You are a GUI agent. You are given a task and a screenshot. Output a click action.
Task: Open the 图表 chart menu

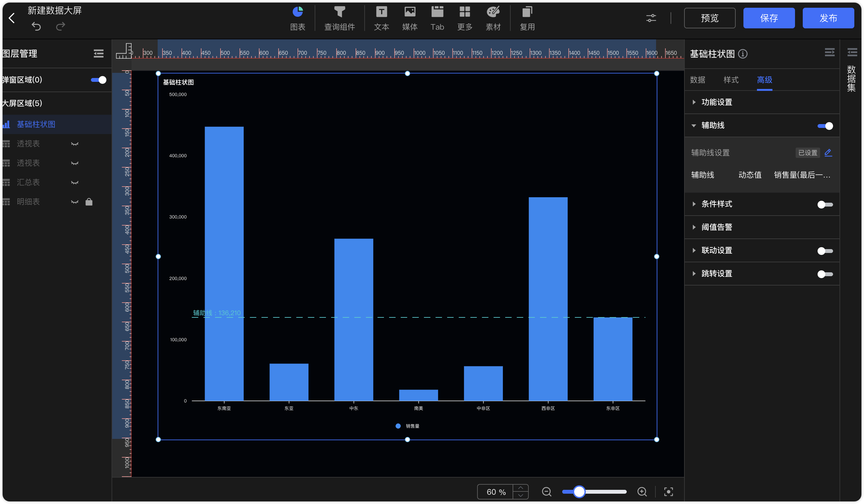pyautogui.click(x=298, y=18)
